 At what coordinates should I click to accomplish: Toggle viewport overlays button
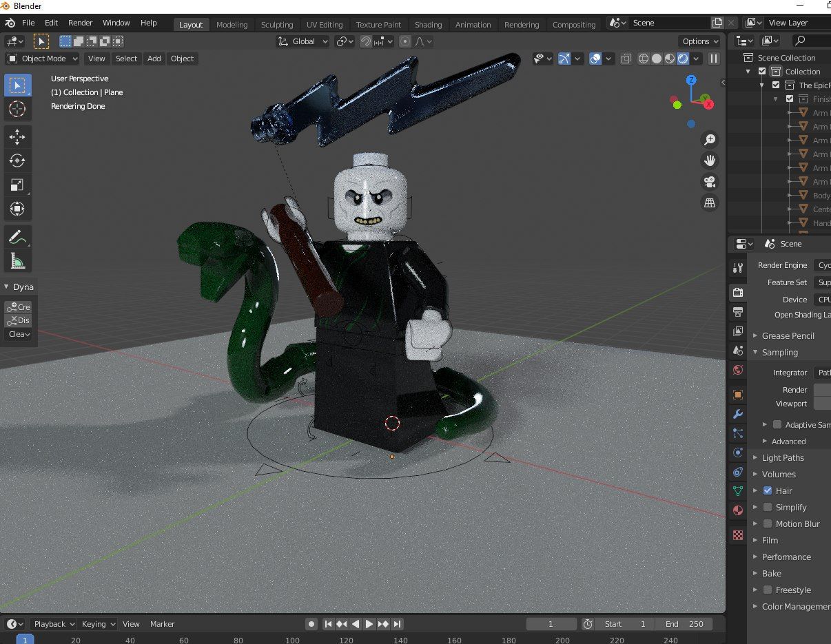[x=596, y=59]
